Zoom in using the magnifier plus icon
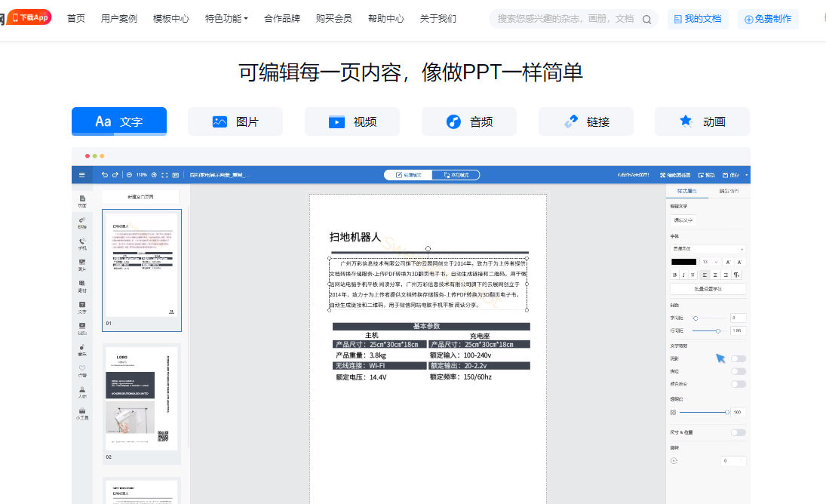826x504 pixels. (x=154, y=174)
